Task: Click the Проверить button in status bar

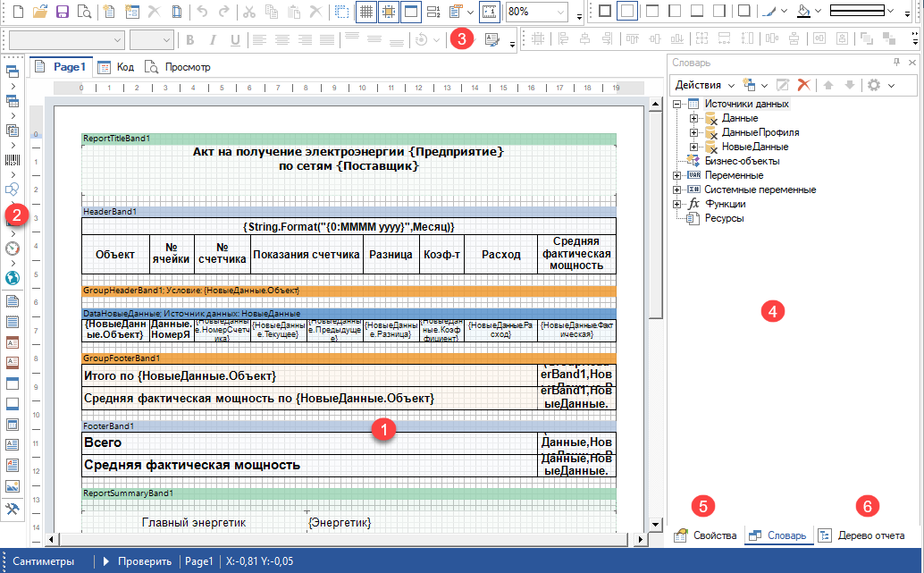Action: point(138,561)
